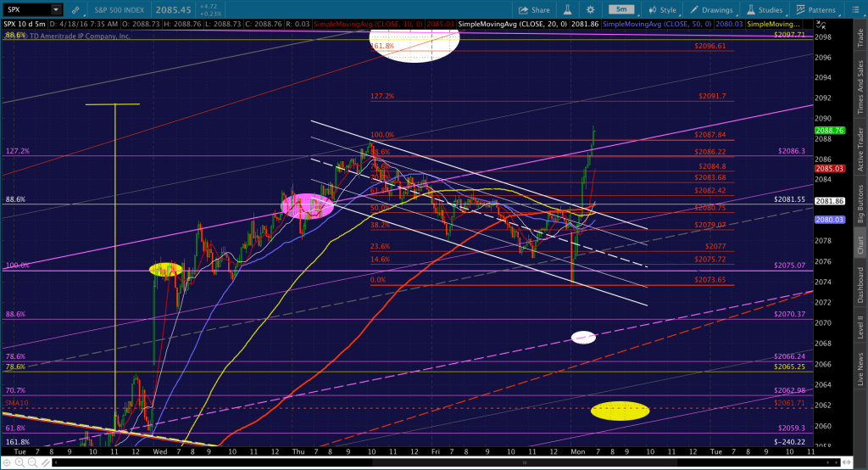This screenshot has width=868, height=470.
Task: Click the Thu date label on the time axis
Action: tap(298, 451)
